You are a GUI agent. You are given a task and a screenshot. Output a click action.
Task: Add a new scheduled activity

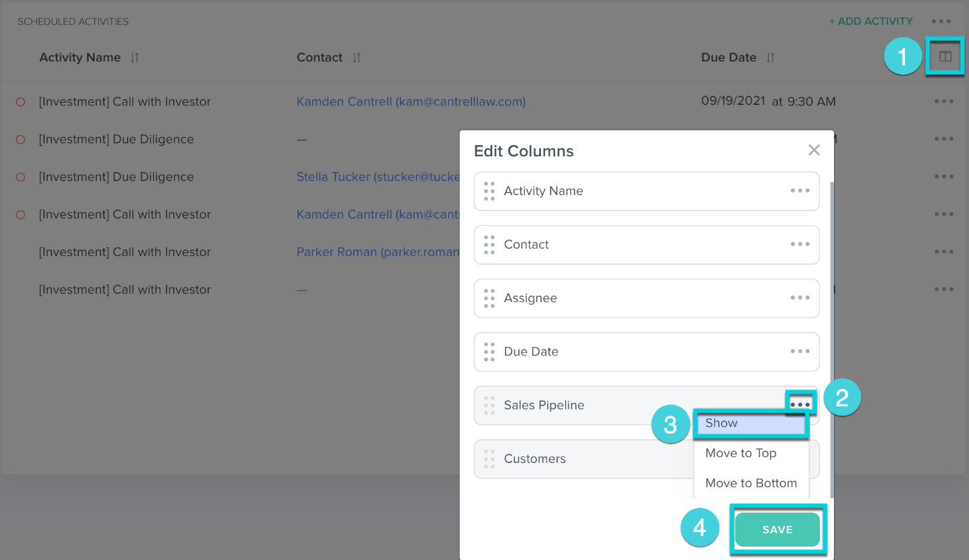[871, 21]
